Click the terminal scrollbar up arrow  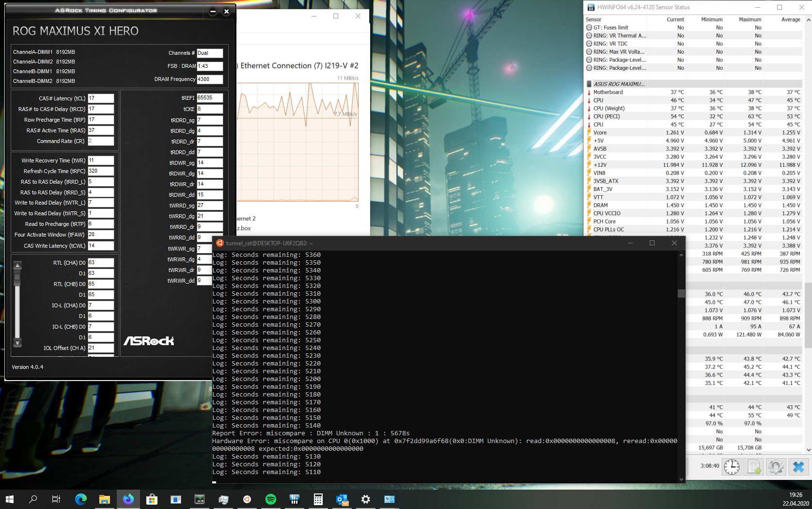coord(681,255)
